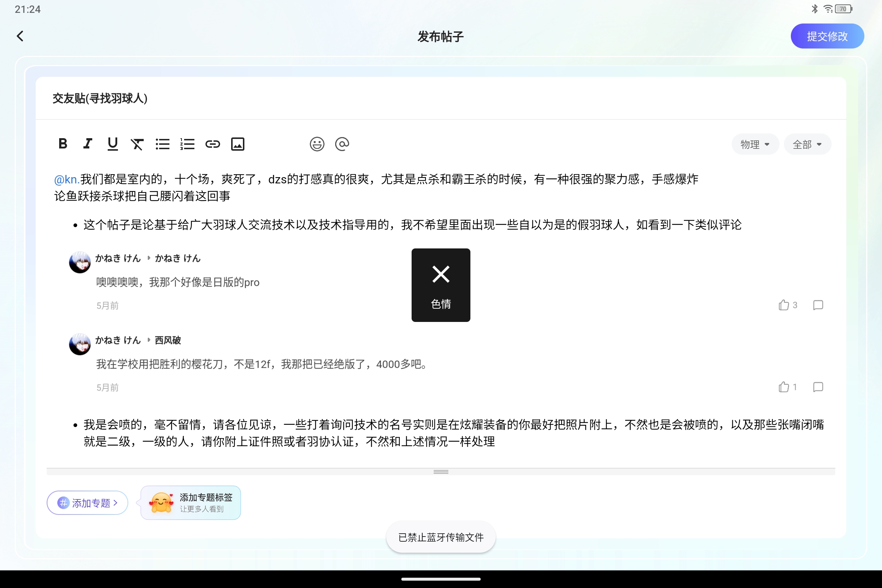The image size is (882, 588).
Task: Reply to 西风破's comment via speech bubble
Action: (x=818, y=387)
